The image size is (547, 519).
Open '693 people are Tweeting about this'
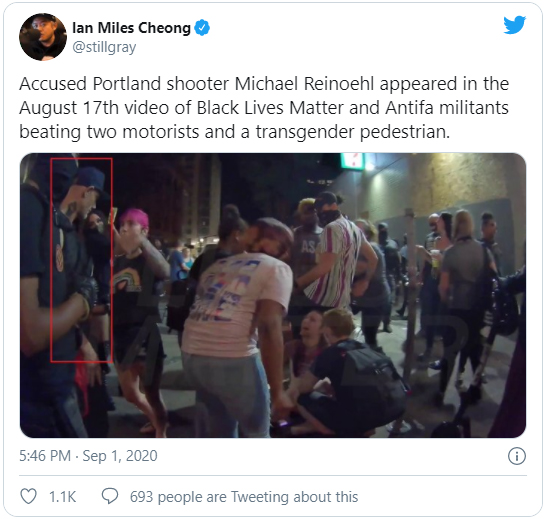tap(244, 497)
